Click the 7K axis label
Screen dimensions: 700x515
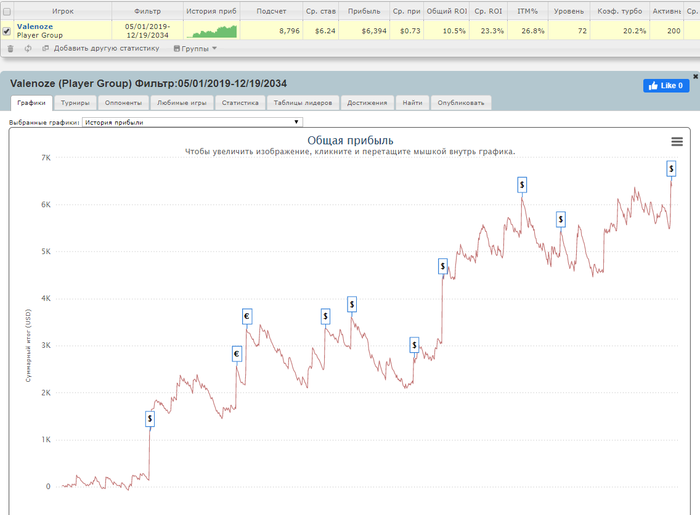coord(46,158)
